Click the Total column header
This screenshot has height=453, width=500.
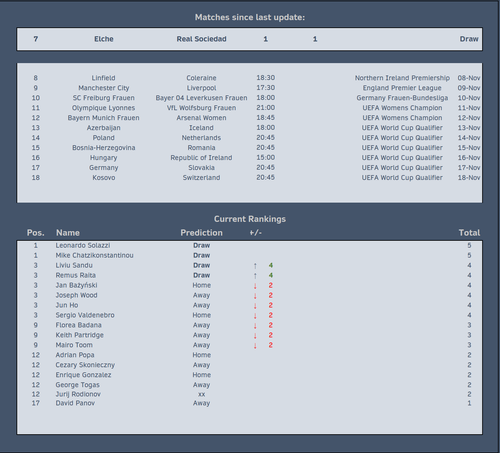point(469,233)
